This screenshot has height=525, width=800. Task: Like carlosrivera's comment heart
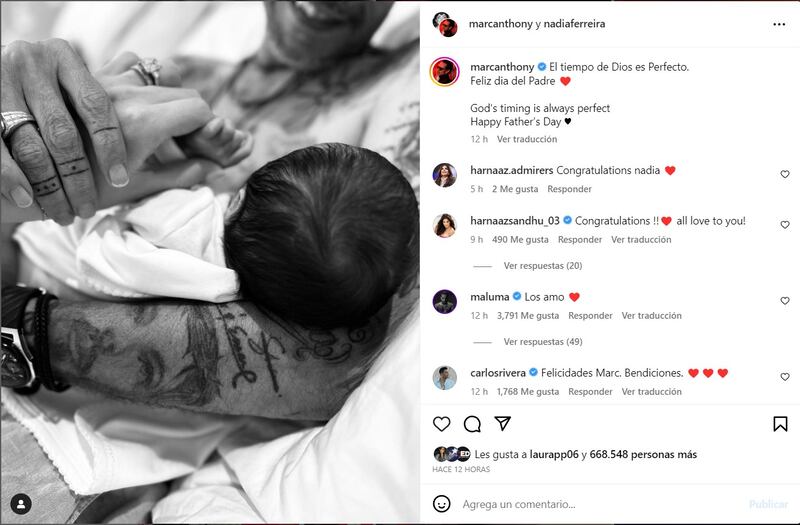pos(785,377)
